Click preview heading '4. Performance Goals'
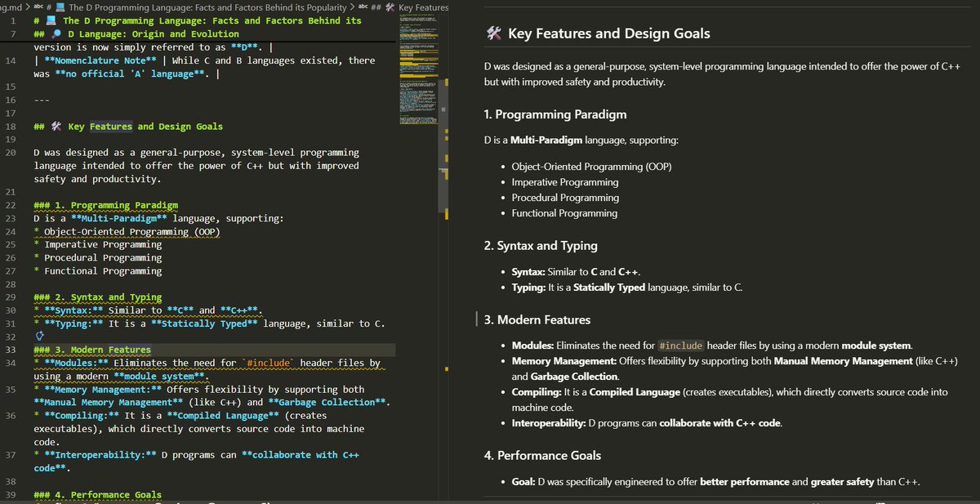This screenshot has width=980, height=504. click(542, 455)
